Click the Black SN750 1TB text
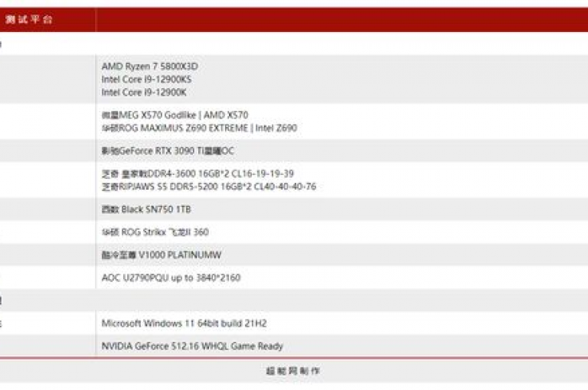 pyautogui.click(x=146, y=210)
